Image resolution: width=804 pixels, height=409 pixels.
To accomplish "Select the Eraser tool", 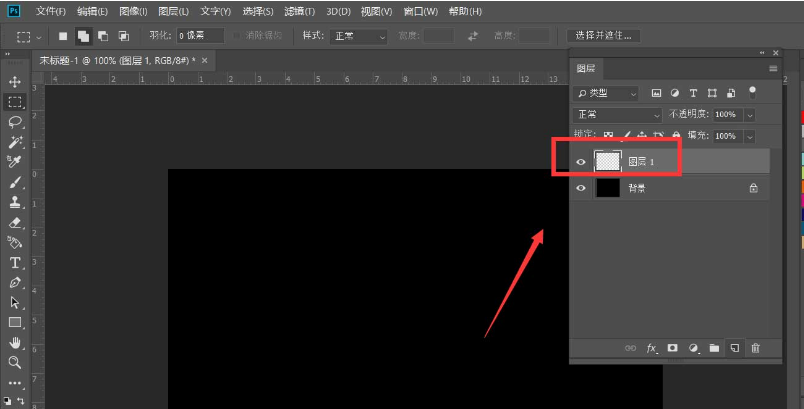I will [x=14, y=222].
